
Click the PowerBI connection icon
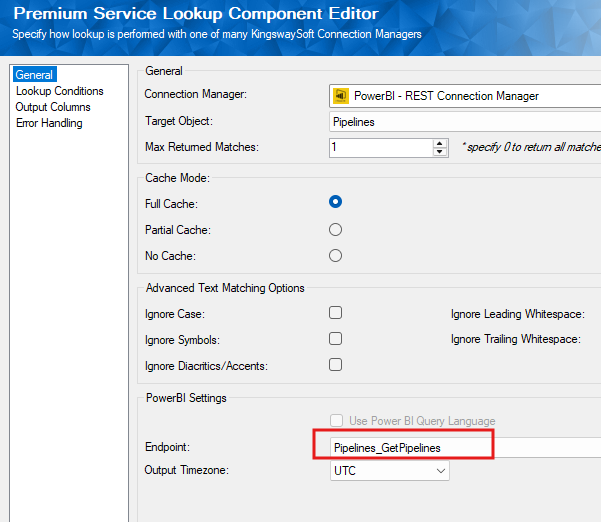[340, 96]
